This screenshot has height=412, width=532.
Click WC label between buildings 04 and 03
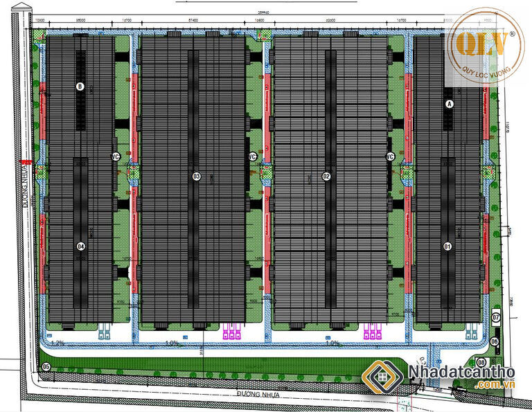(x=116, y=157)
